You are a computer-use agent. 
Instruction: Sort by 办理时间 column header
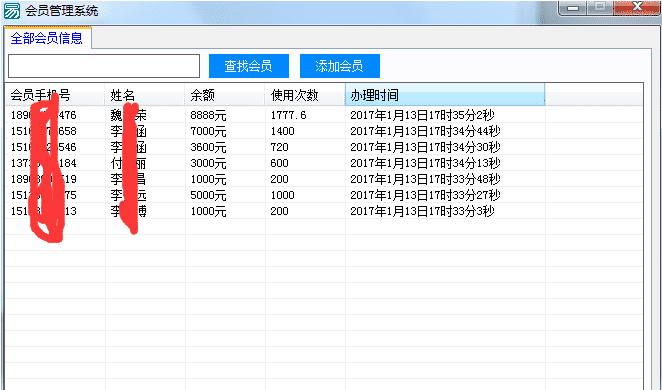(x=445, y=95)
